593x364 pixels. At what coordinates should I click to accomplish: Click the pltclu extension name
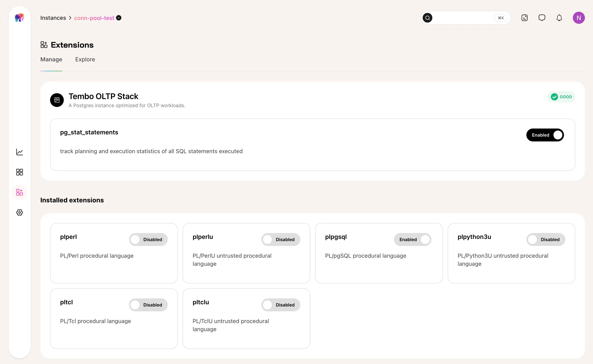201,302
